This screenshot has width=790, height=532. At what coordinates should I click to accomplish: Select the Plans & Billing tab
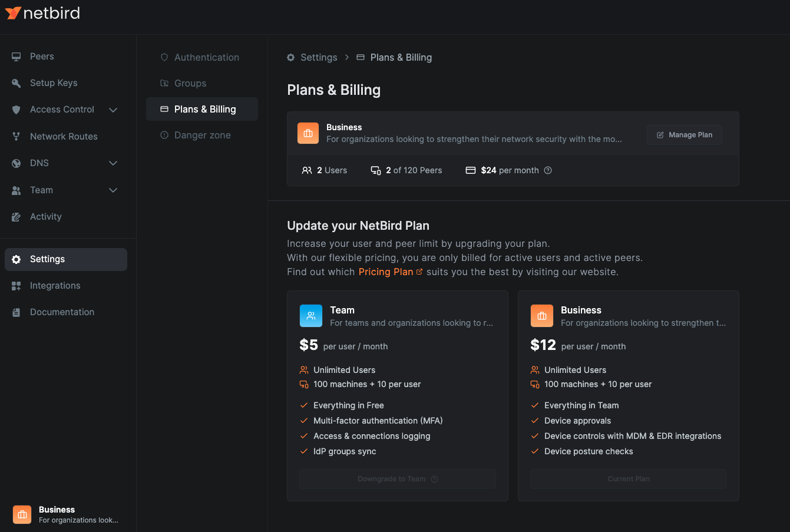pyautogui.click(x=202, y=109)
